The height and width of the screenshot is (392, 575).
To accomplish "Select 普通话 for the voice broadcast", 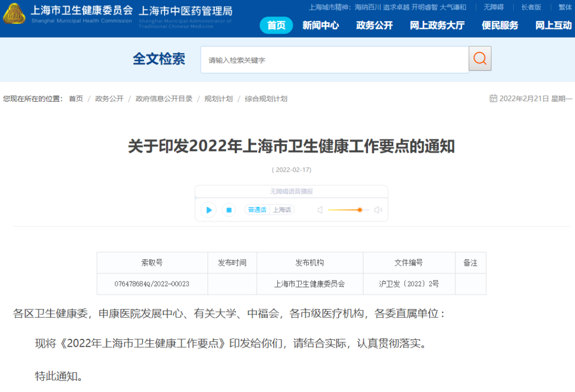I will (257, 210).
